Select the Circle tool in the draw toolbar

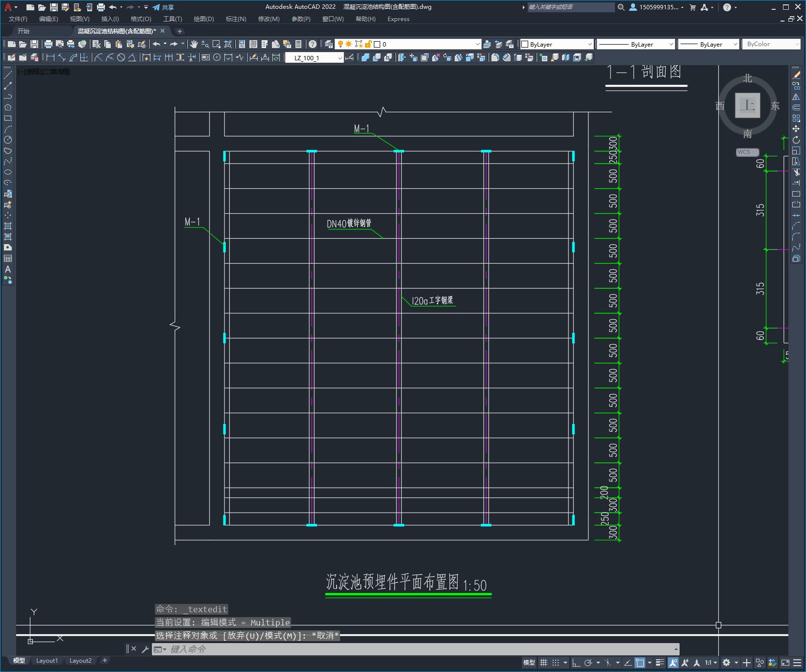point(8,140)
